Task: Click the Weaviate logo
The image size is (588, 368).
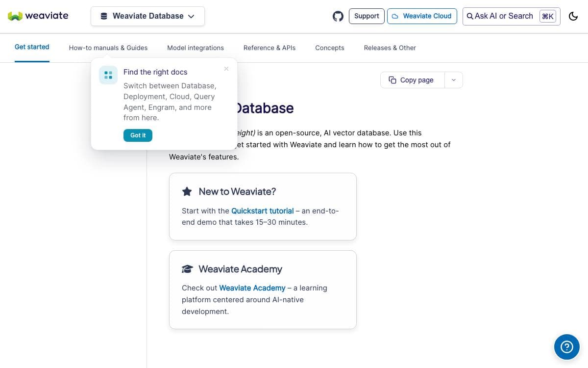Action: point(38,16)
